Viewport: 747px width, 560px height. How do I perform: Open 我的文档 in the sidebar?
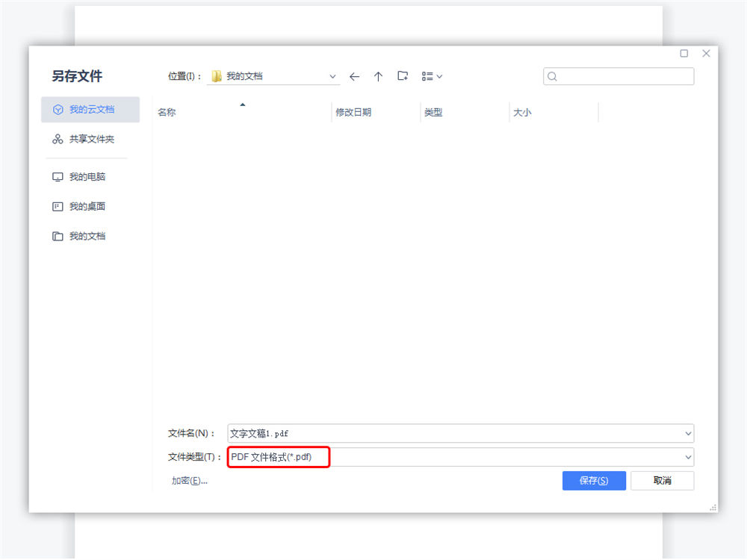point(87,236)
